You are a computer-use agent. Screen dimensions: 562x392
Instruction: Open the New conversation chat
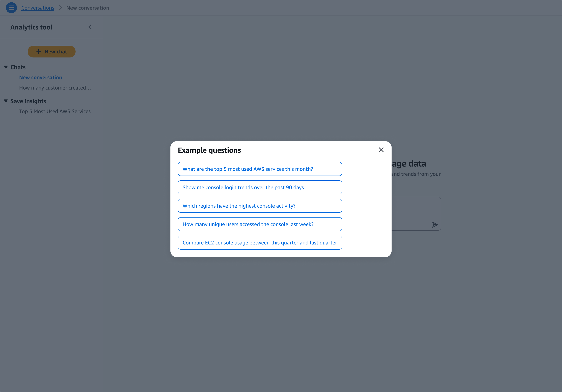click(x=41, y=77)
